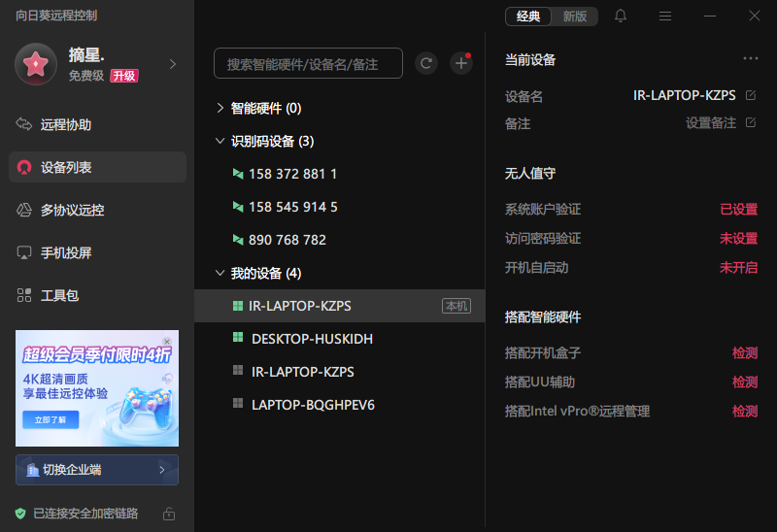Add a new device with plus icon
This screenshot has height=532, width=777.
click(460, 63)
